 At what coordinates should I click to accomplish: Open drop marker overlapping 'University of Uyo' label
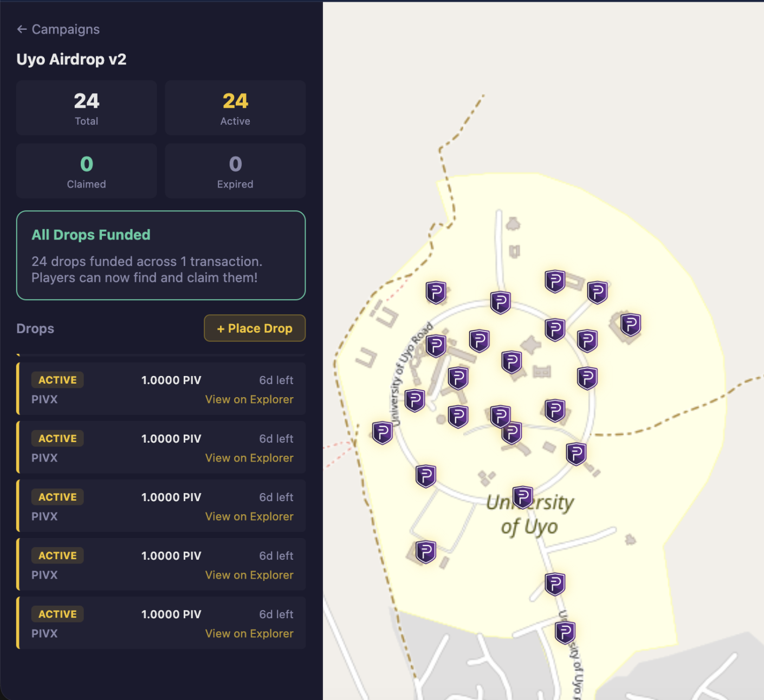pos(523,497)
